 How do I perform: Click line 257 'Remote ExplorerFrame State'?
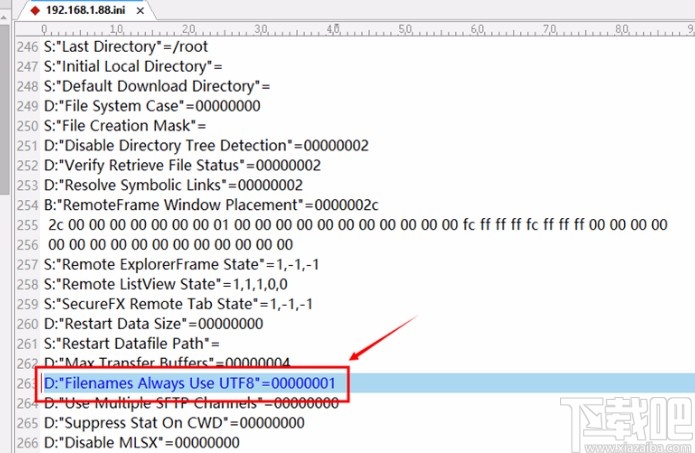pyautogui.click(x=181, y=265)
